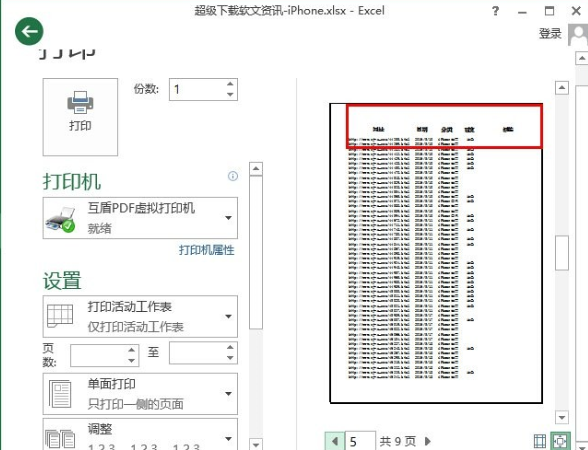588x450 pixels.
Task: Click the printer icon Print button
Action: click(80, 117)
